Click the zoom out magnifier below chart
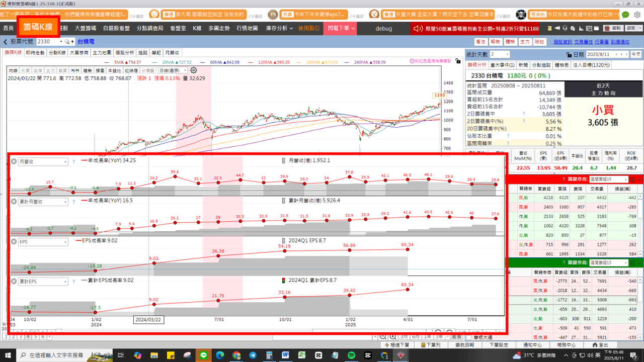Viewport: 644px width, 362px height. (383, 336)
